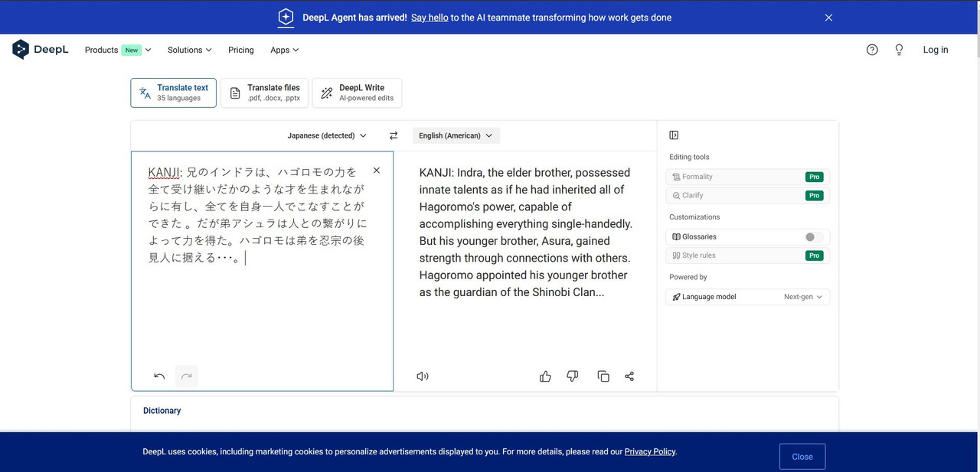Open the Glossaries customization
Screen dimensions: 980x472
pos(748,237)
